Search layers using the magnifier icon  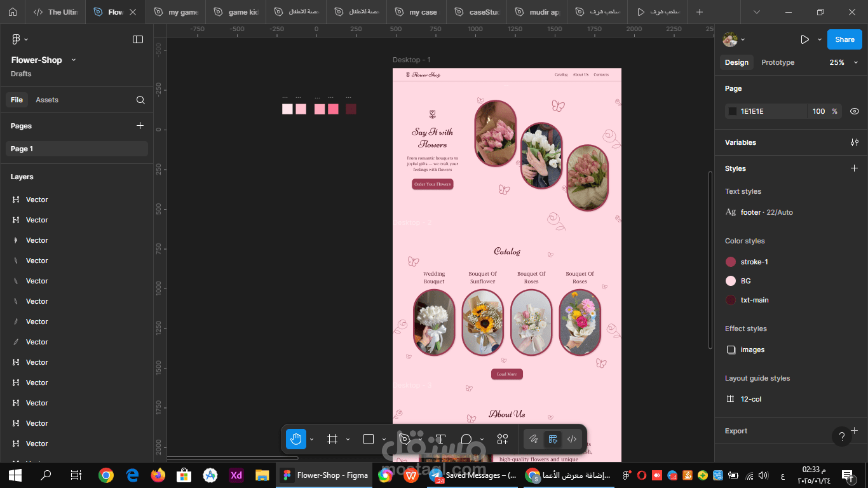(140, 100)
